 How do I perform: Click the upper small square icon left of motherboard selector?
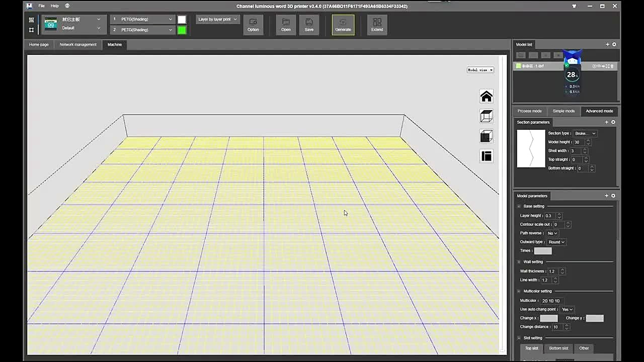click(31, 20)
